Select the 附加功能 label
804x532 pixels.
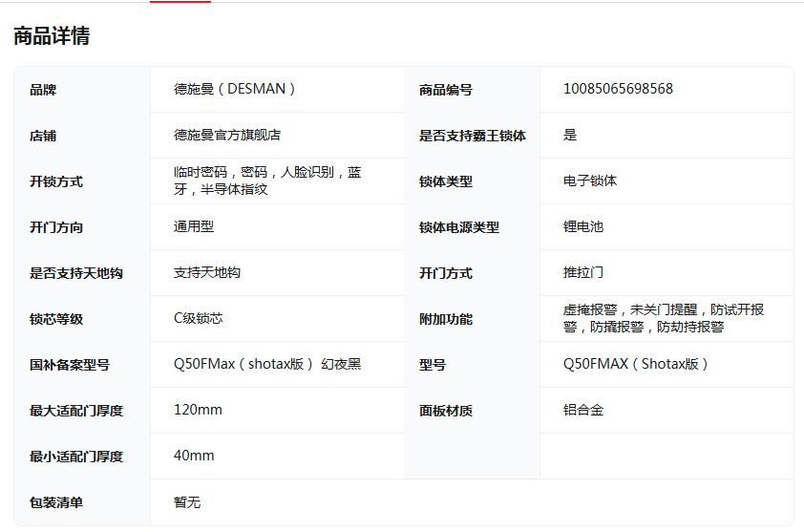pos(446,319)
